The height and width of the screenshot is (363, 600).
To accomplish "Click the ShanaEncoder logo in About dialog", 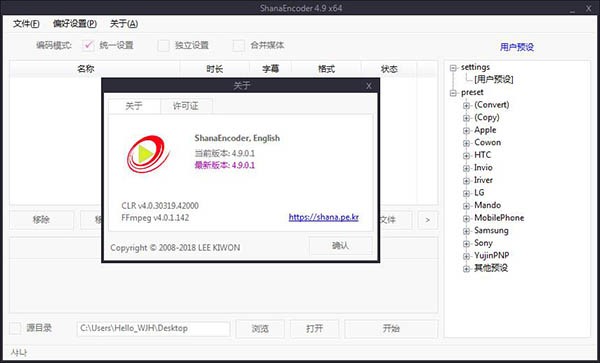I will pyautogui.click(x=148, y=154).
